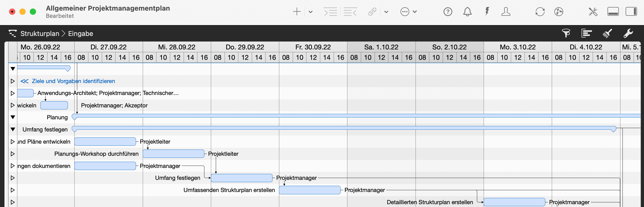Viewport: 644px width, 207px height.
Task: Select the Planungs-Workshop durchführen task bar
Action: tap(173, 154)
